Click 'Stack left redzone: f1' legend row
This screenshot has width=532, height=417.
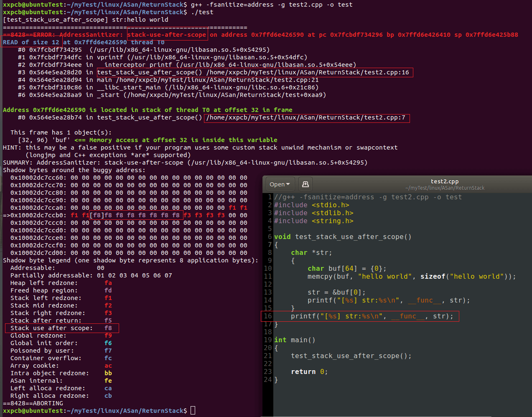(x=61, y=298)
